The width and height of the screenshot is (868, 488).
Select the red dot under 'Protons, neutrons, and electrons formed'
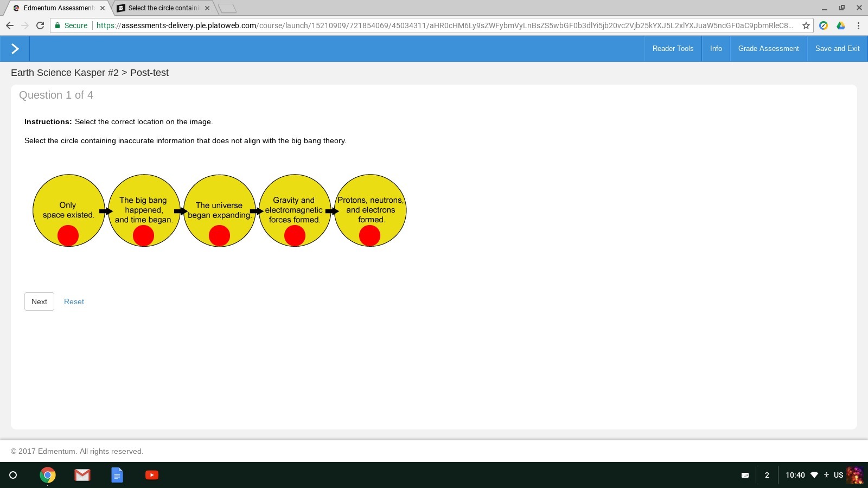[369, 236]
